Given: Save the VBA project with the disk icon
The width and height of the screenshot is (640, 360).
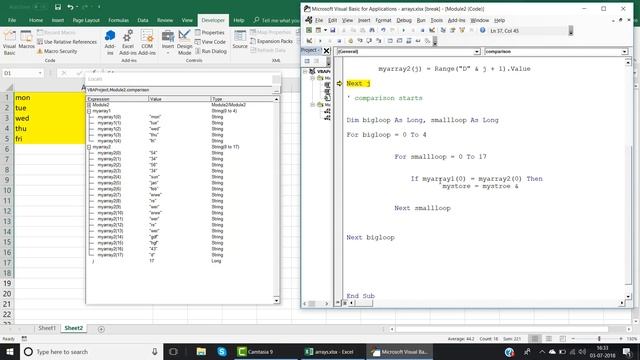Looking at the screenshot, I should 333,30.
